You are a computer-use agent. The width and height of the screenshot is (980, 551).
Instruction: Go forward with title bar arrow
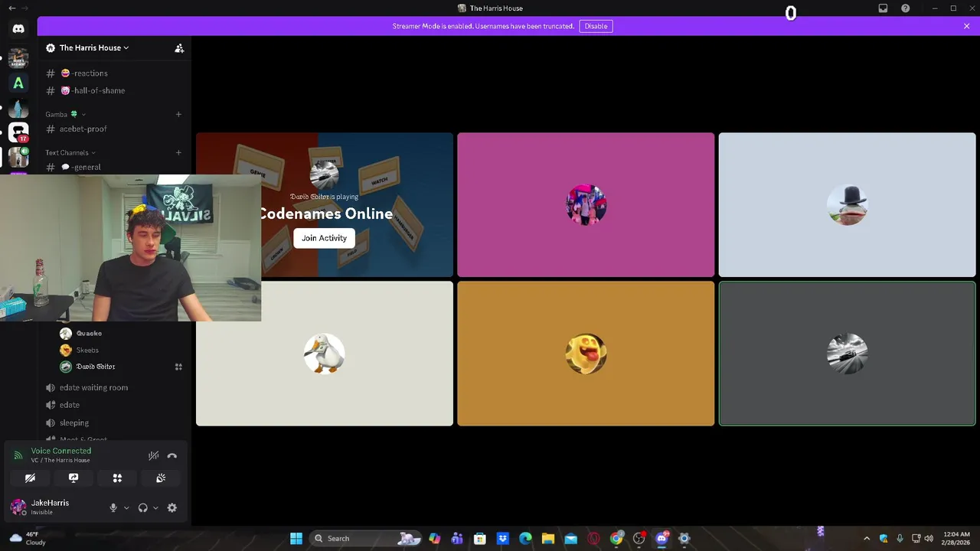[25, 8]
